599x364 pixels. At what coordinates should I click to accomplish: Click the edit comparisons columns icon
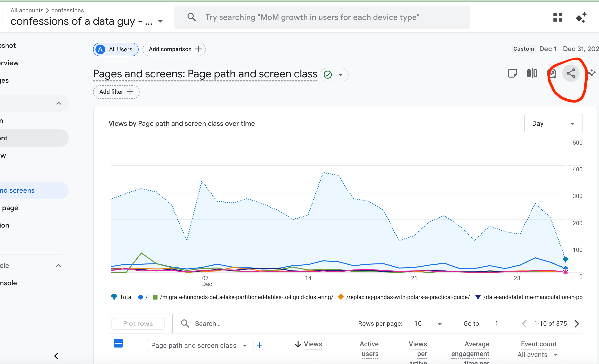pos(532,73)
